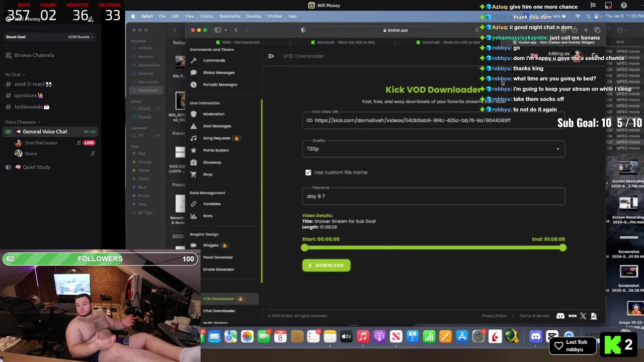
Task: Click the green Download button
Action: click(x=326, y=265)
